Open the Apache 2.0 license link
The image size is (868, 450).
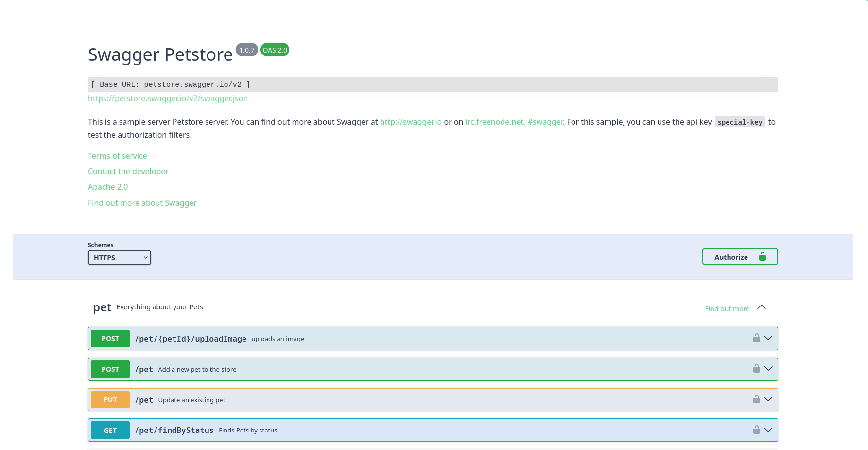pos(108,187)
